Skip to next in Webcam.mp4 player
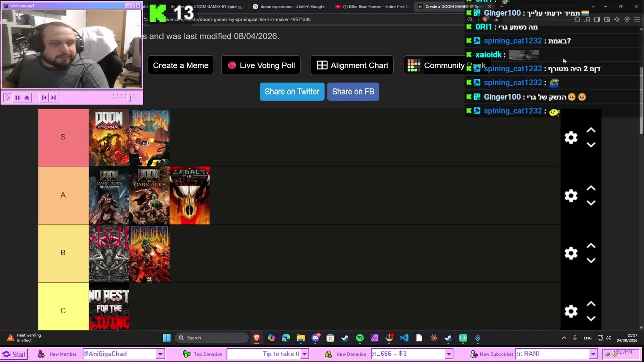This screenshot has height=362, width=644. click(54, 97)
